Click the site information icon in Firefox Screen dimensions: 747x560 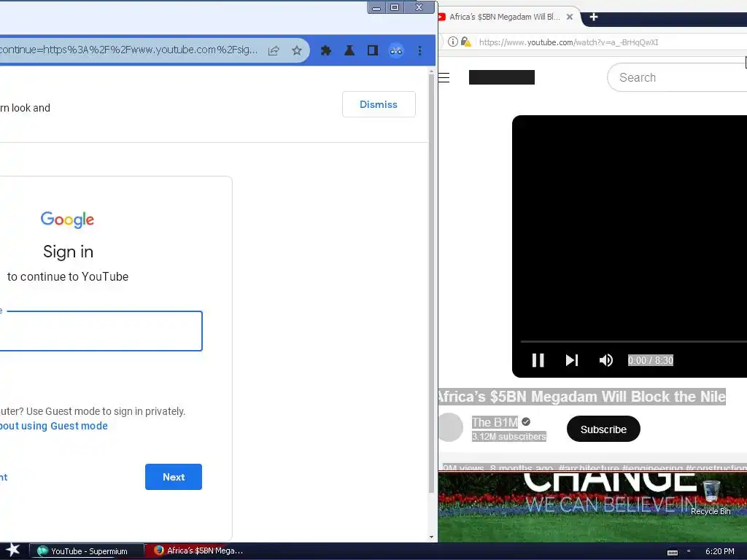pos(452,42)
